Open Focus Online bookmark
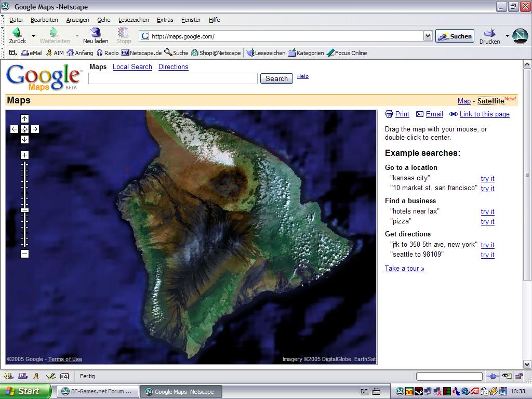The image size is (532, 399). (x=347, y=53)
